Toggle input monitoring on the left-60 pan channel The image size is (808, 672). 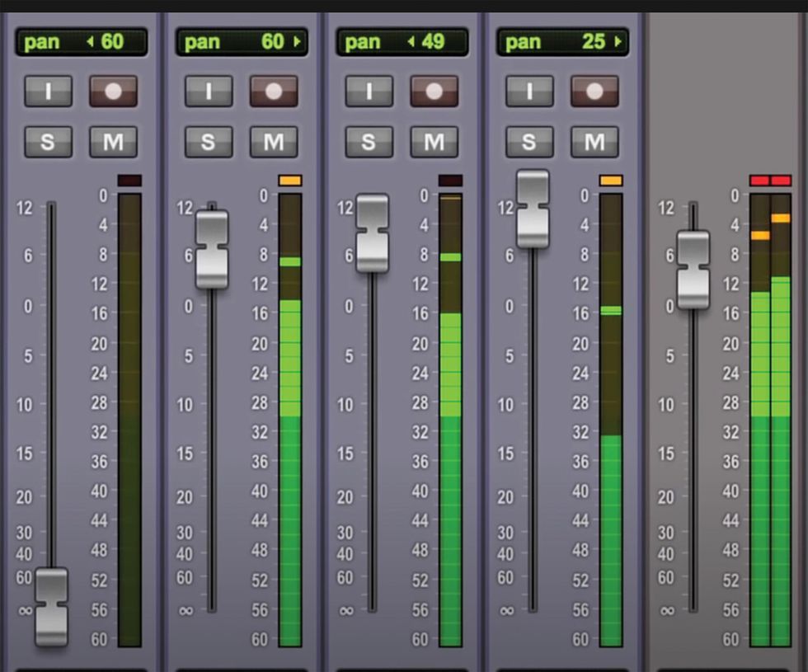click(x=49, y=92)
